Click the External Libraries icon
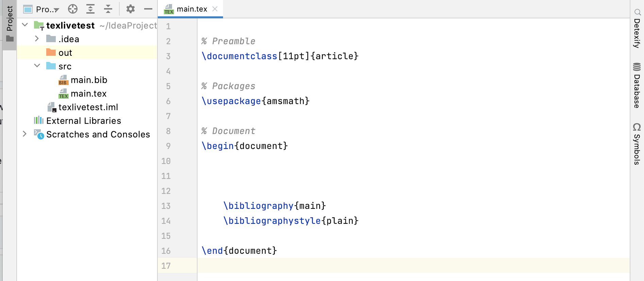644x281 pixels. 39,120
